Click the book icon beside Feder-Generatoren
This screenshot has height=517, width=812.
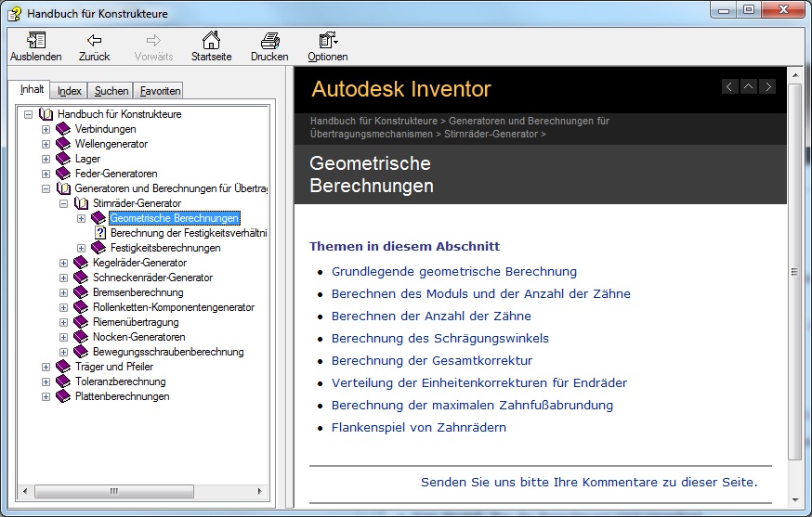coord(63,174)
